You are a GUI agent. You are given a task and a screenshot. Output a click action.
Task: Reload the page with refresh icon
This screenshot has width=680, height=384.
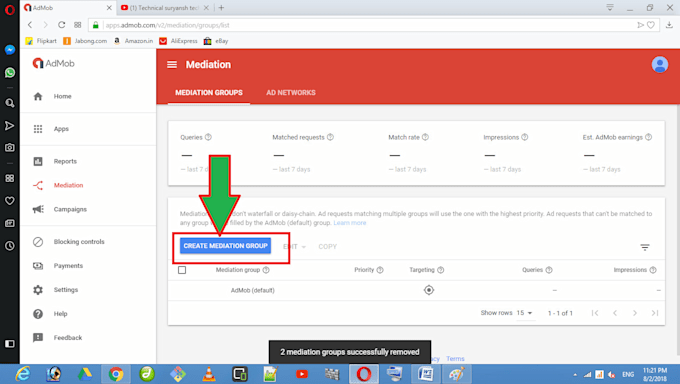(62, 25)
